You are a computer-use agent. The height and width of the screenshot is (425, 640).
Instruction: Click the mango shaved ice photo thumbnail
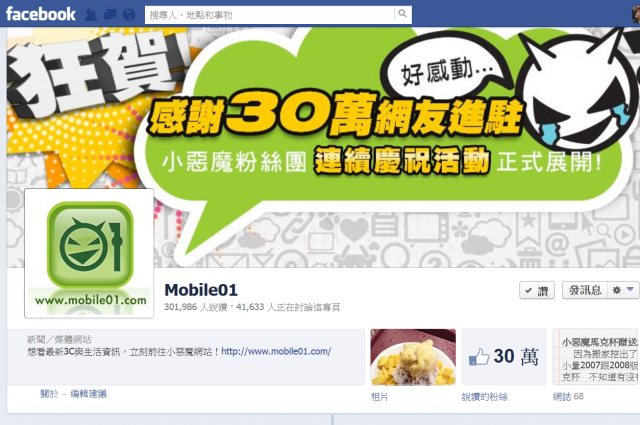(x=413, y=357)
